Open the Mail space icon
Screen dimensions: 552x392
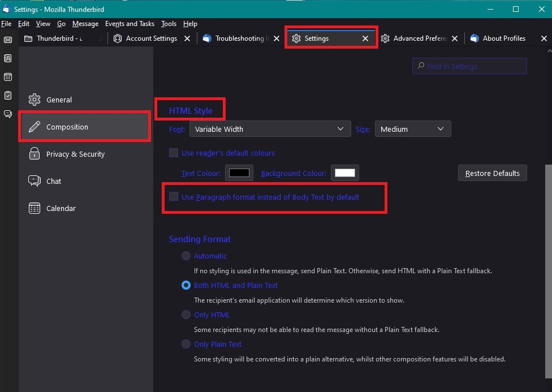coord(8,40)
